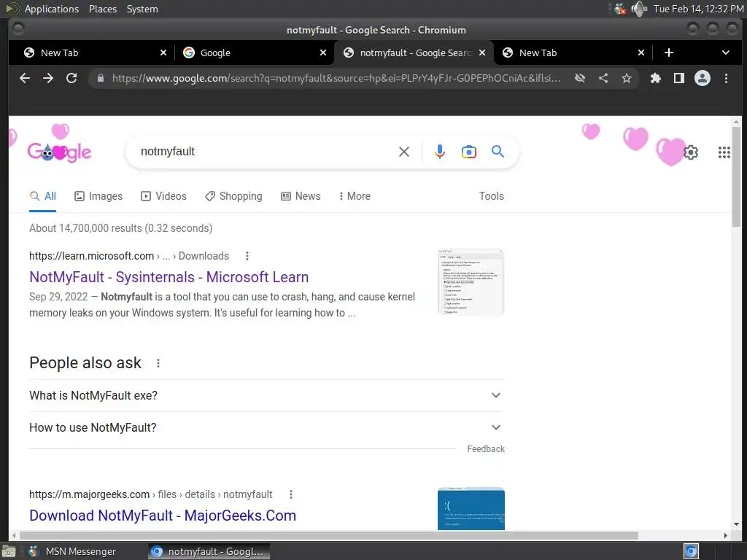
Task: Click the learn.microsoft.com breadcrumb URL
Action: point(129,256)
